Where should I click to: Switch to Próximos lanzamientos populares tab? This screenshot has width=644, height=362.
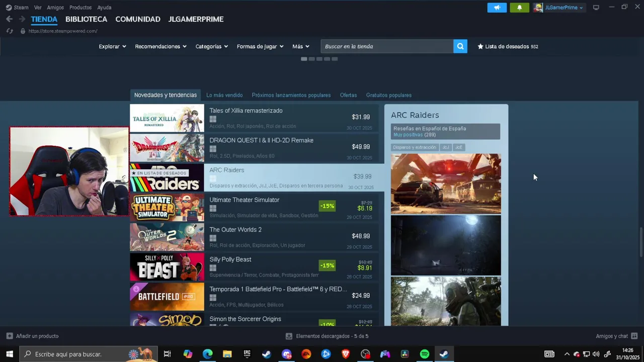click(291, 95)
